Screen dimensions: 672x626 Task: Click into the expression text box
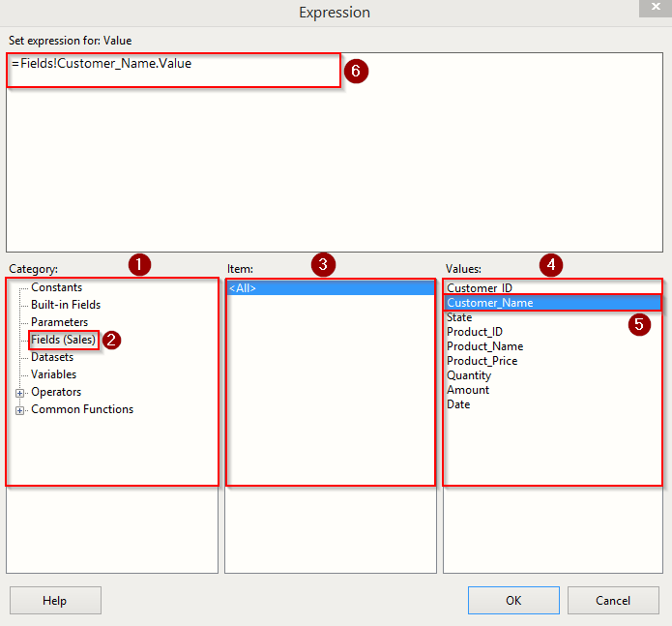pos(335,152)
